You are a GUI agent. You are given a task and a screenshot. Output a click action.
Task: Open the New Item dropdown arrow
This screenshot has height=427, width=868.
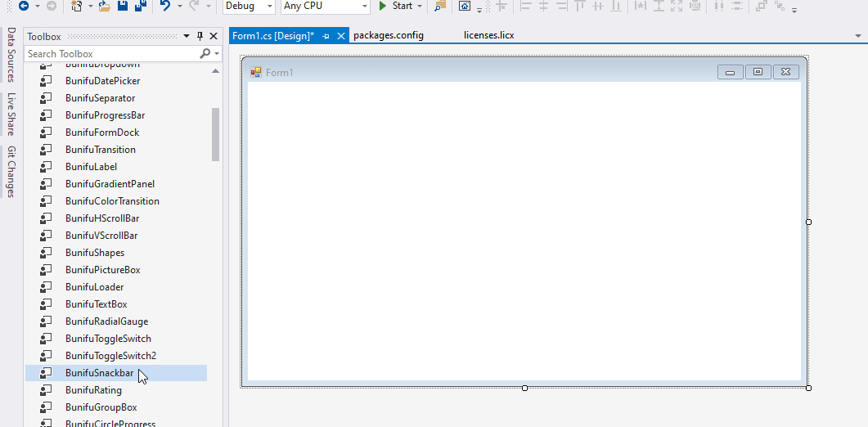tap(90, 6)
